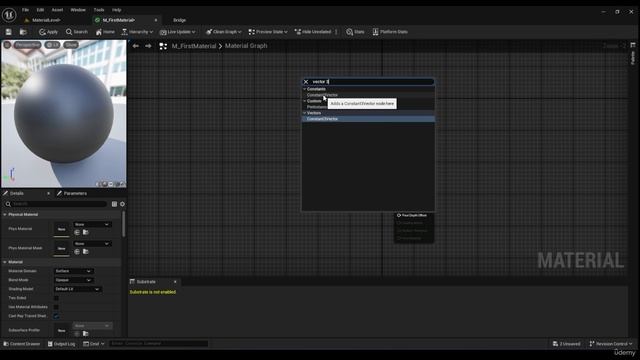Open the Edit menu
This screenshot has width=640, height=360.
pos(40,10)
